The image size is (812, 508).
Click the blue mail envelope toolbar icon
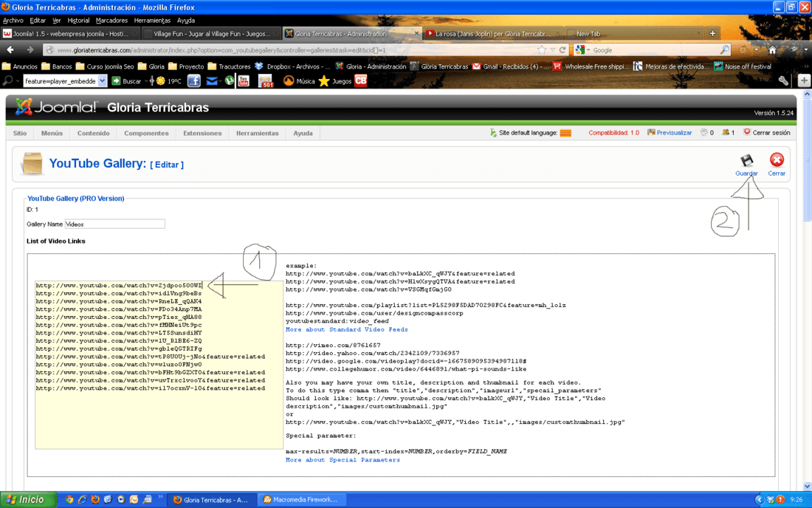[x=212, y=80]
